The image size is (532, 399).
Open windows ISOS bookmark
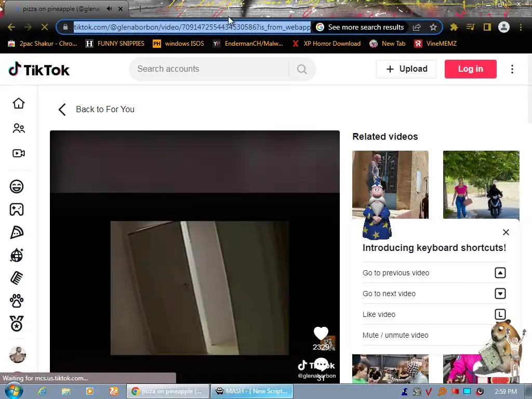click(x=179, y=44)
